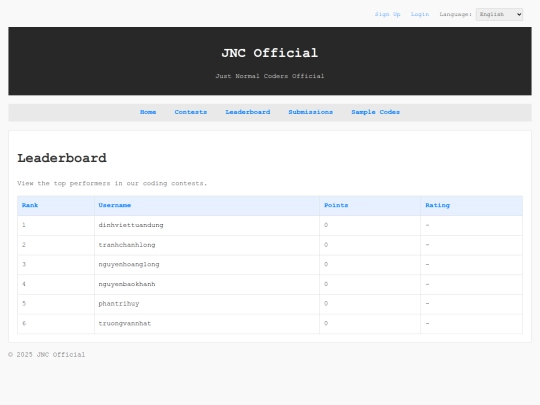Open the Sample Codes nav item

[x=375, y=112]
